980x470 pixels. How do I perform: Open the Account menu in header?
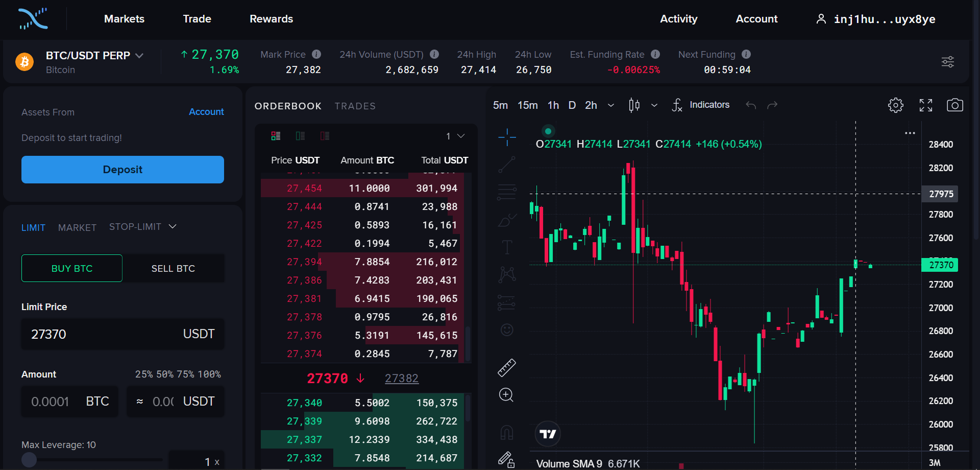click(x=756, y=19)
